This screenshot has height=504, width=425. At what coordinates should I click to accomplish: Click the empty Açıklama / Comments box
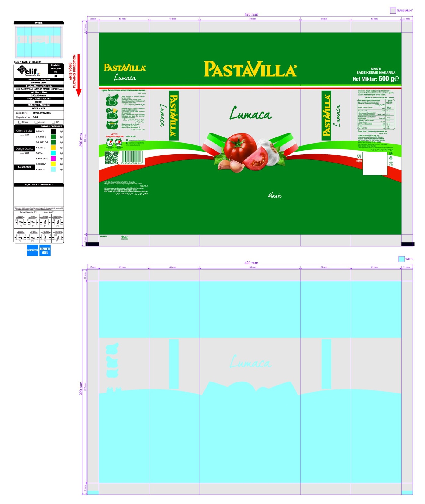coord(39,196)
